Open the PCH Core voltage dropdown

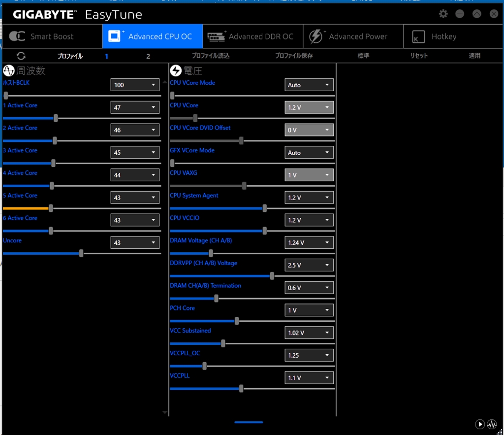[x=309, y=310]
